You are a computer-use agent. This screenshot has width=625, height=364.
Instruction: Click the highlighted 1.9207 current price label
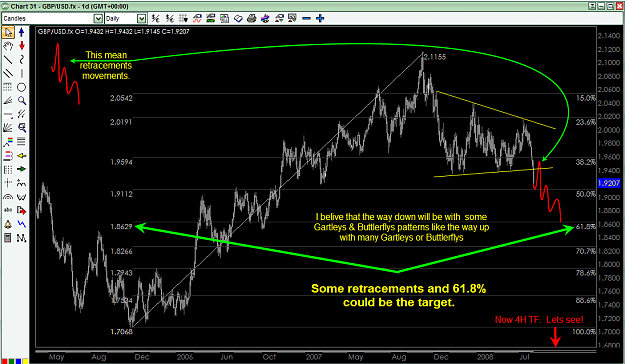click(609, 183)
